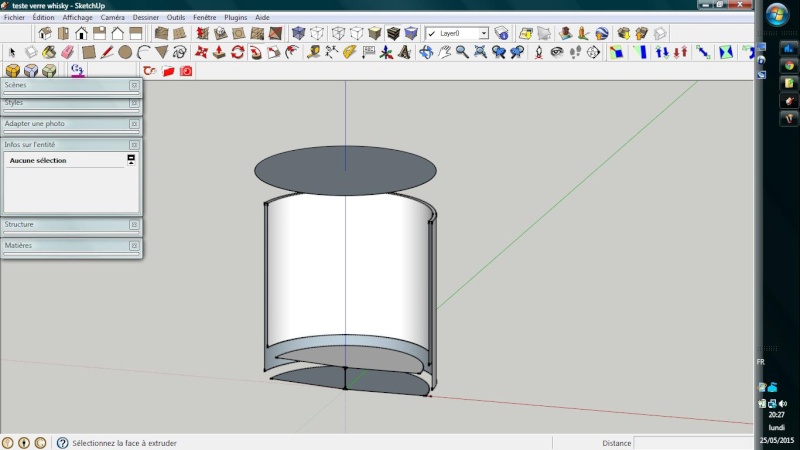The width and height of the screenshot is (800, 450).
Task: Select the yellow Protractor tool
Action: coord(349,52)
